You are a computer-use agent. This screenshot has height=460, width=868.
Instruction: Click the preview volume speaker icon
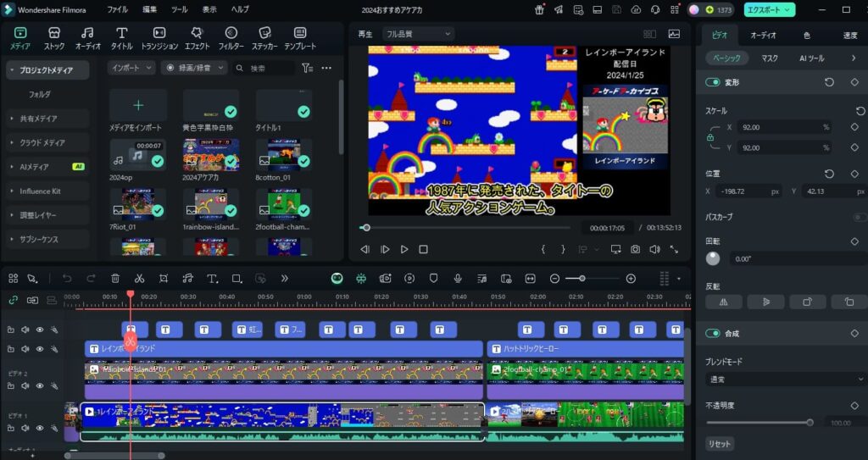click(655, 250)
